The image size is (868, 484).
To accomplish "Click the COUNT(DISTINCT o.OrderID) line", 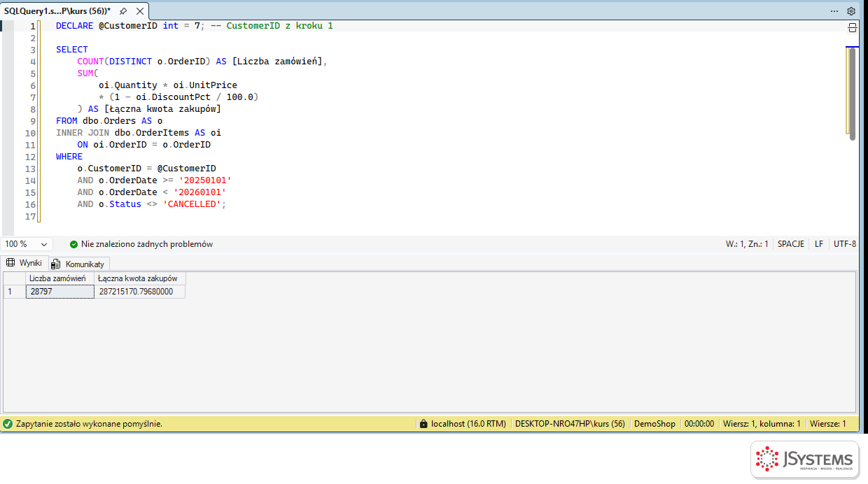I will 202,62.
